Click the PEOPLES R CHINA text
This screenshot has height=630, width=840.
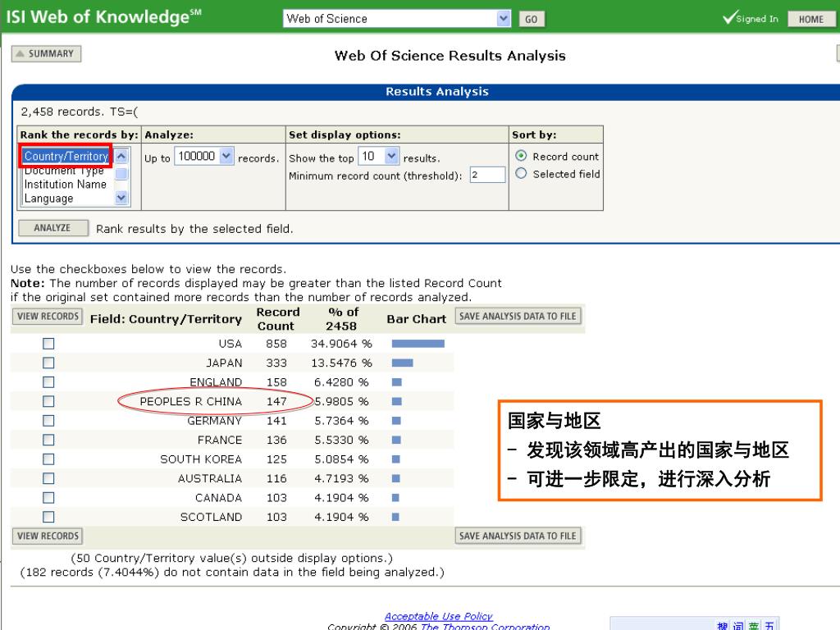pyautogui.click(x=190, y=401)
